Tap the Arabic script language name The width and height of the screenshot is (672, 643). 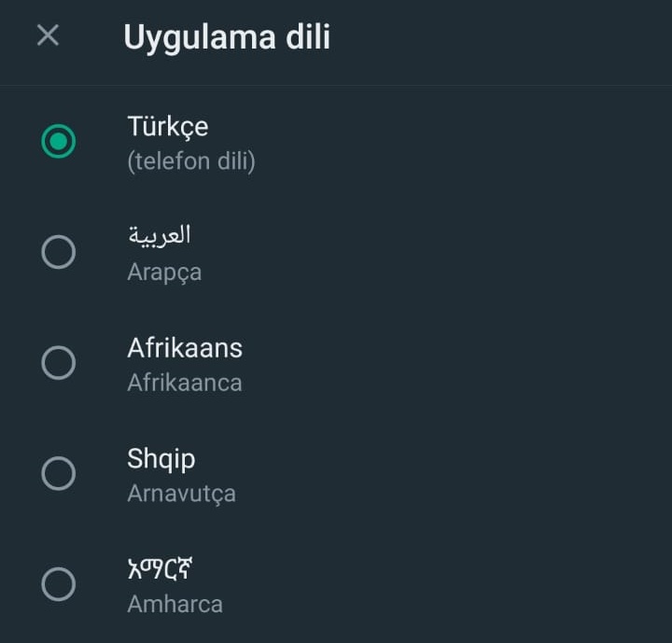coord(160,235)
